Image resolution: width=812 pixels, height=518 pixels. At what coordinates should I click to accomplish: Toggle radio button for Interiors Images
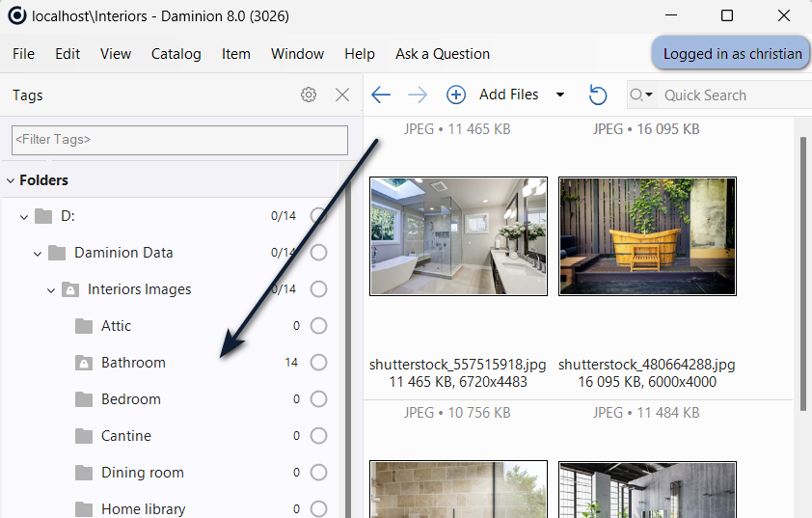[318, 289]
